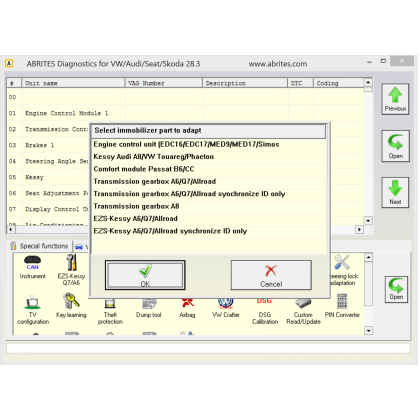Launch DSG Calibration
The height and width of the screenshot is (420, 420).
265,312
